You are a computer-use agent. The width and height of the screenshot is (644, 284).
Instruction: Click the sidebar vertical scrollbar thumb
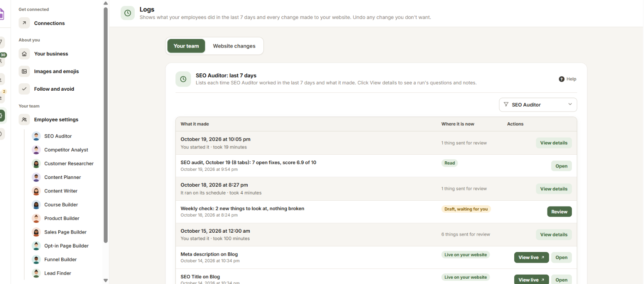(x=106, y=124)
